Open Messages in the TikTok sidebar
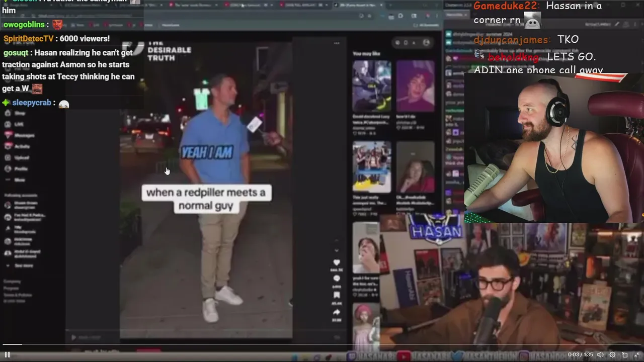Viewport: 644px width, 362px height. 19,135
